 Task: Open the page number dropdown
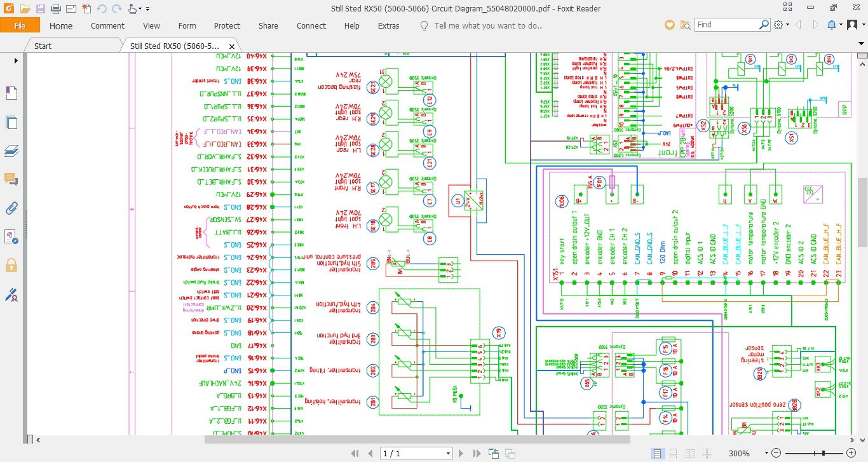tap(448, 453)
